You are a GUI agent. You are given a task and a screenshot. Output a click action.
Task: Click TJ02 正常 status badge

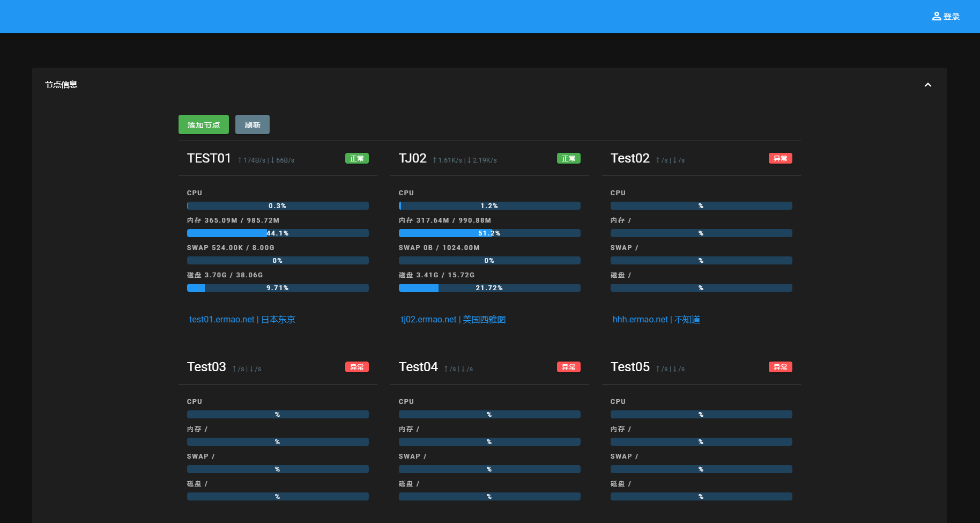[x=569, y=158]
